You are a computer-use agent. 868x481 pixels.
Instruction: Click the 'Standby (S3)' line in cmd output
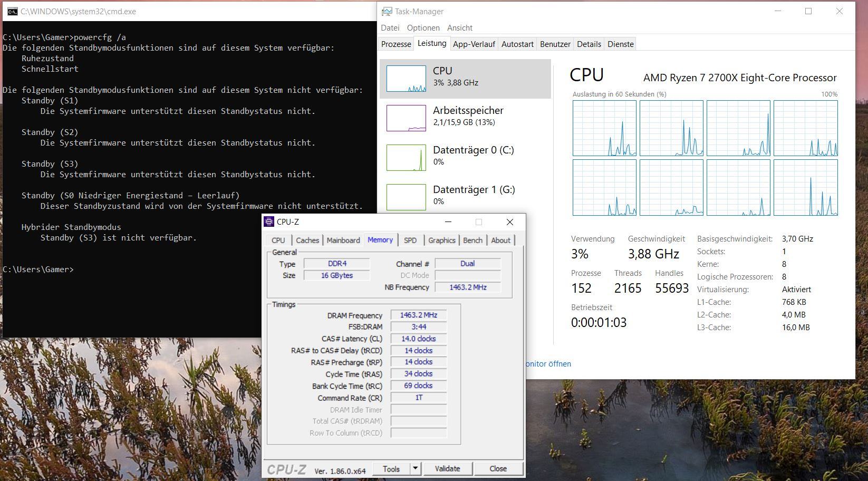click(x=50, y=164)
